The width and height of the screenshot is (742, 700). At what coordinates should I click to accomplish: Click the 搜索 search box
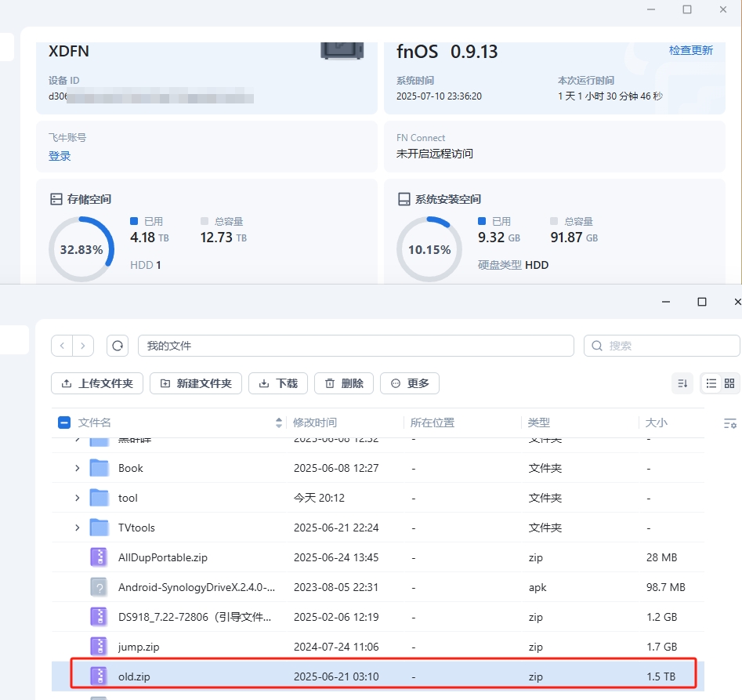661,346
